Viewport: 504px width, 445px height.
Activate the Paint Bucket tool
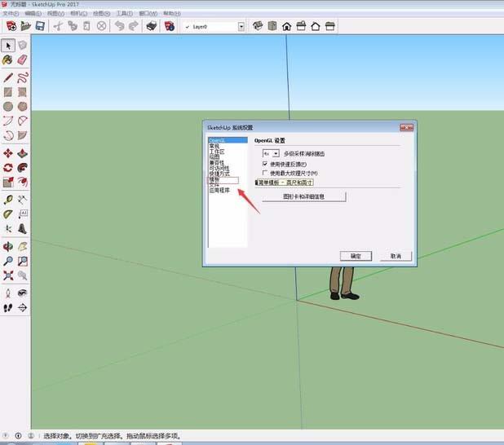coord(8,59)
